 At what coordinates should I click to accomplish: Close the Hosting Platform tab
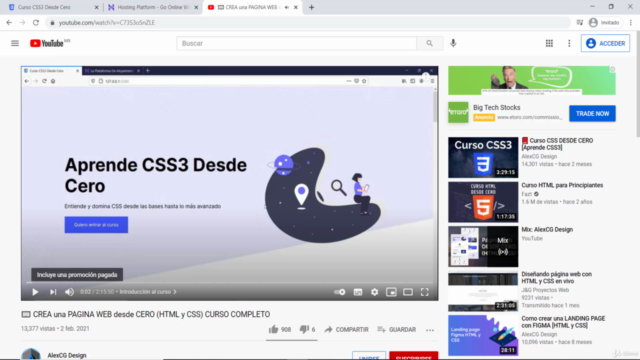196,7
